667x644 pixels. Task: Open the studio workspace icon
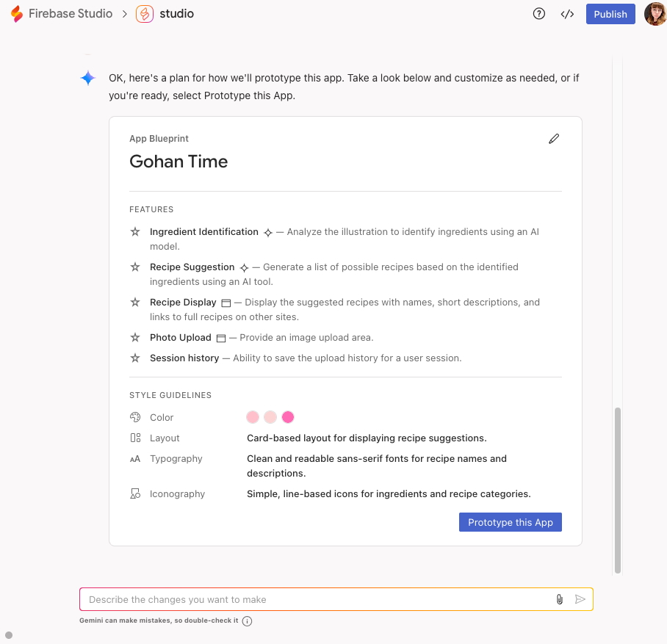145,14
